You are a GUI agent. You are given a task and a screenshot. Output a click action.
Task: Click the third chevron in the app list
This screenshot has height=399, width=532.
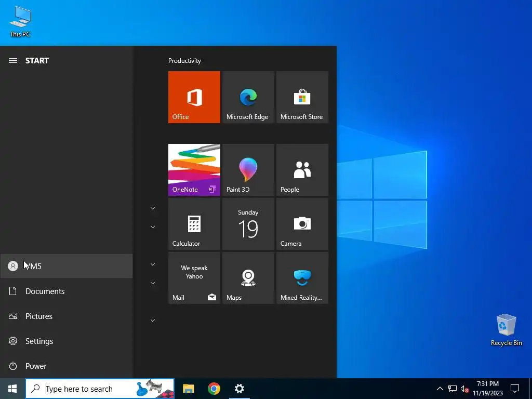pyautogui.click(x=153, y=264)
